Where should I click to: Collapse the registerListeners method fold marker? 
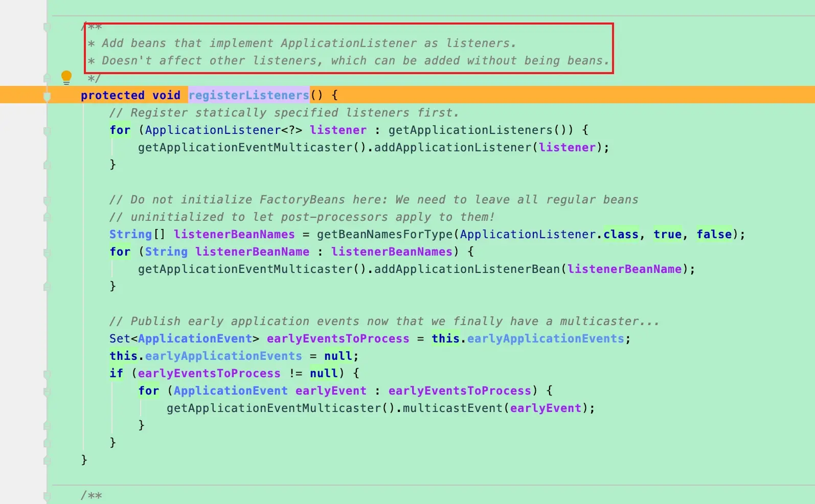tap(47, 96)
